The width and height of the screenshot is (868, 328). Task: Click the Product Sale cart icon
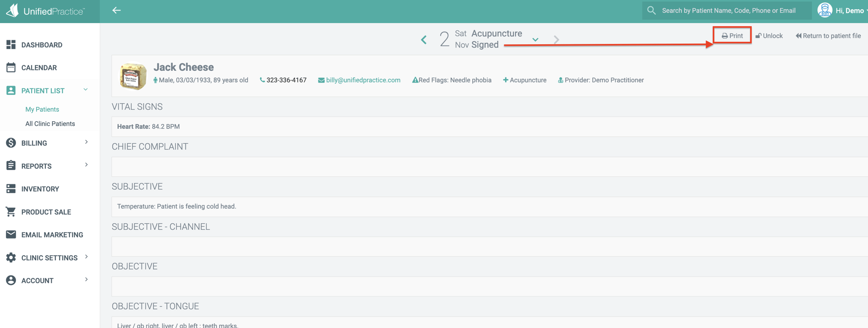tap(11, 212)
